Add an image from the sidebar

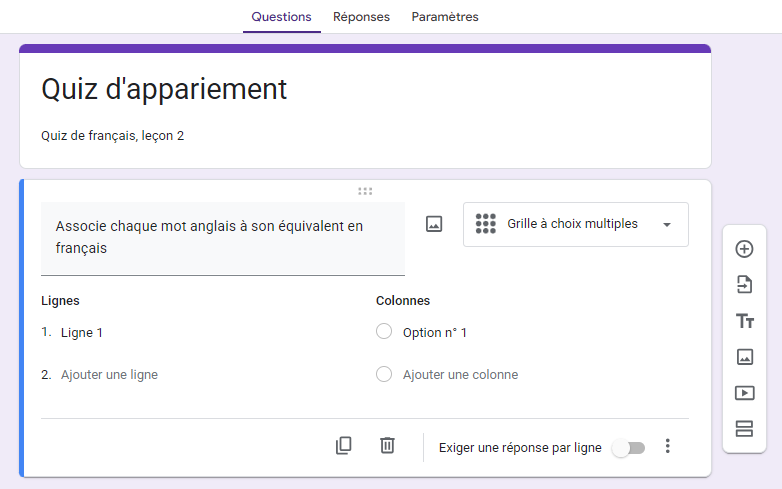[x=744, y=357]
